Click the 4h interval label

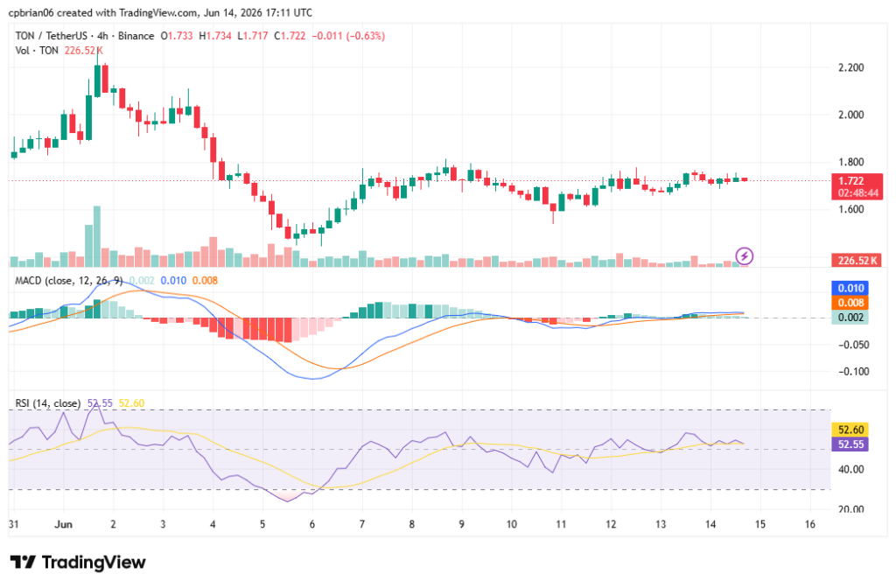click(102, 36)
